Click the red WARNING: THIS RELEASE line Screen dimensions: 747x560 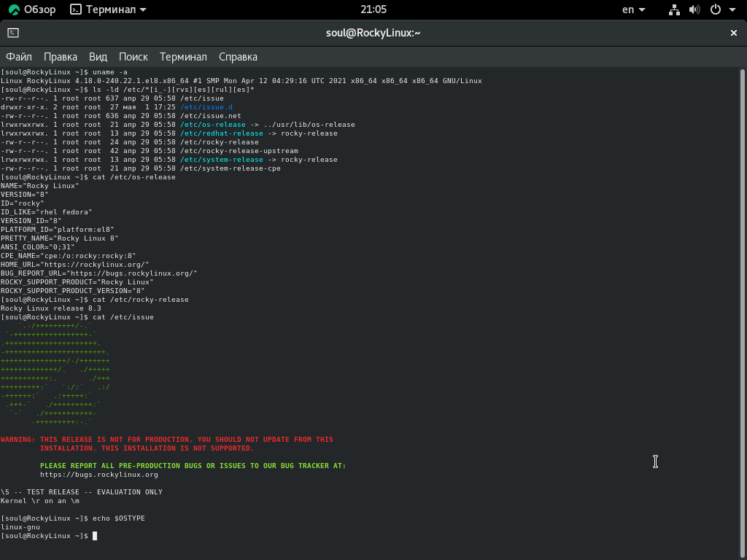[x=167, y=440]
